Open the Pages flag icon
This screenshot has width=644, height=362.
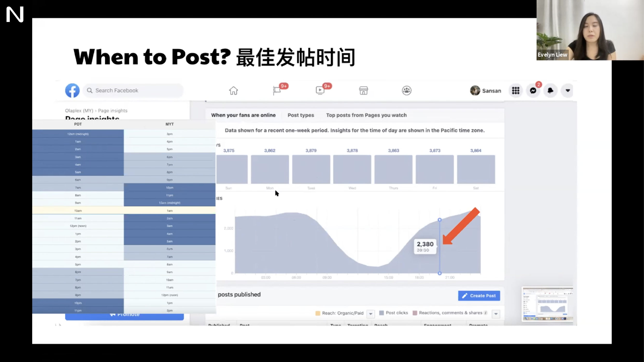coord(277,90)
